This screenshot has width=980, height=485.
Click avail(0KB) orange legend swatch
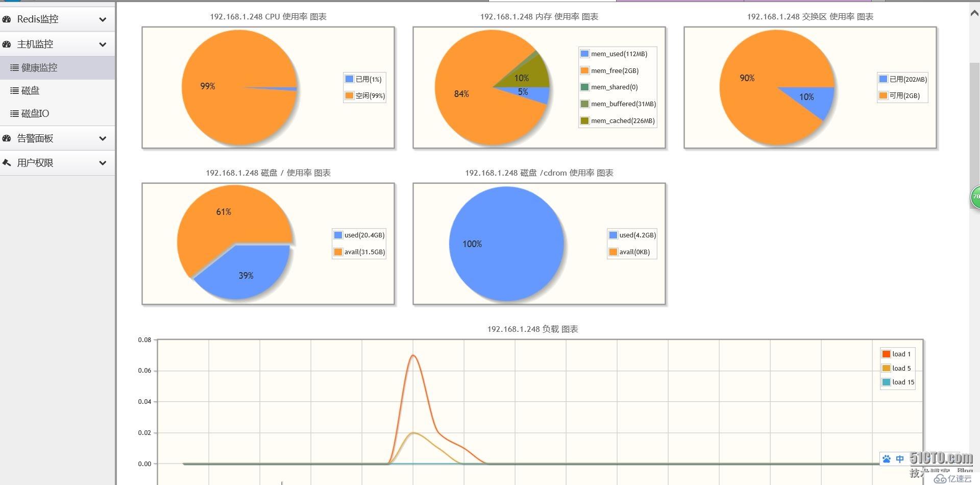point(613,252)
